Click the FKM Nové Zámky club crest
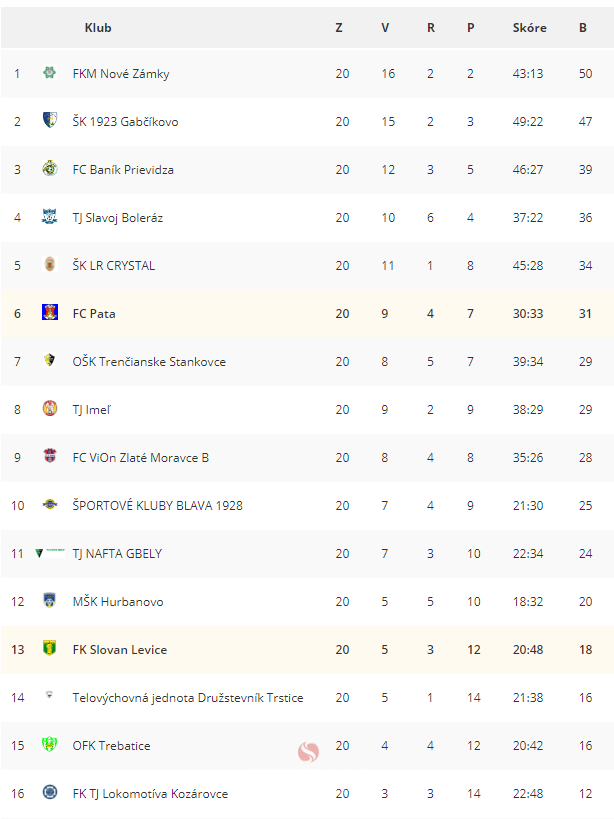Viewport: 614px width, 819px height. tap(50, 72)
